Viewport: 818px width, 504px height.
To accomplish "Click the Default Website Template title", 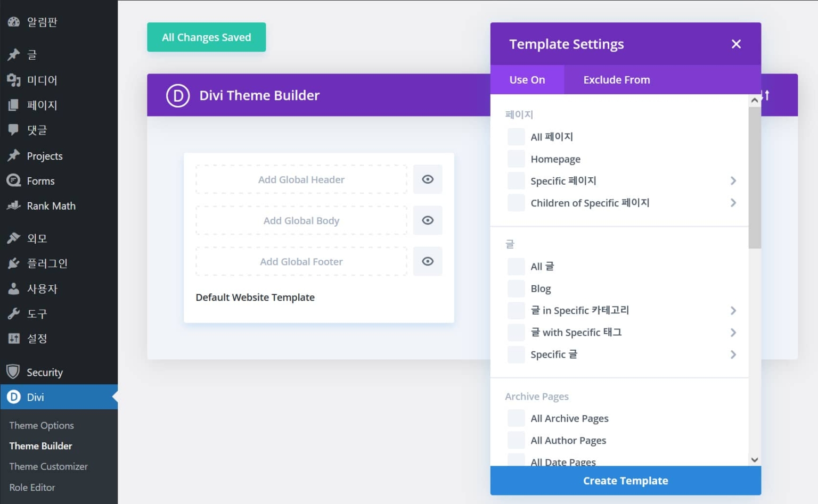I will [x=255, y=298].
